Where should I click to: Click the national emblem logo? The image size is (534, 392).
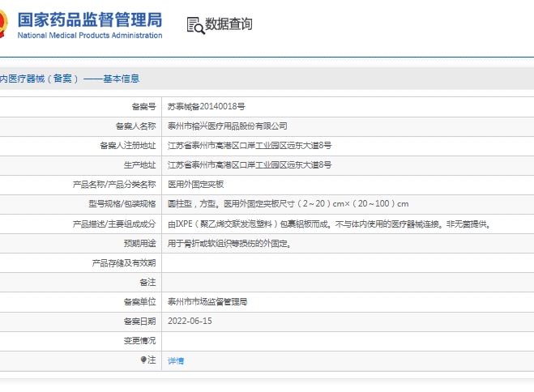pyautogui.click(x=3, y=23)
